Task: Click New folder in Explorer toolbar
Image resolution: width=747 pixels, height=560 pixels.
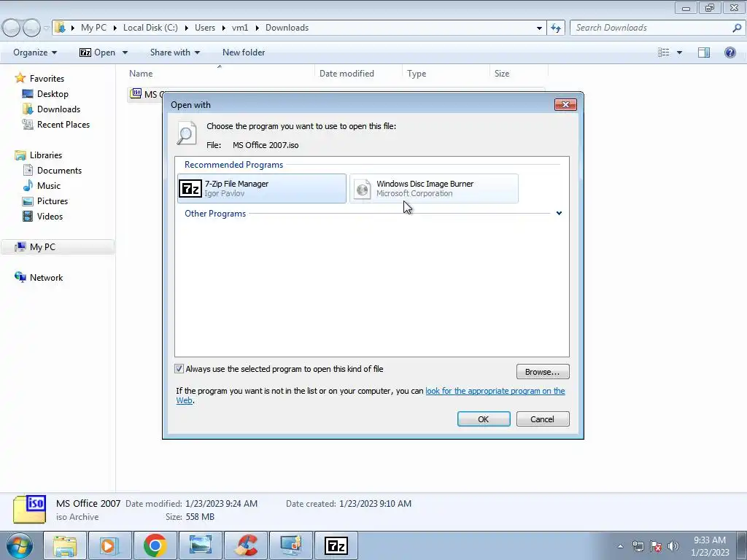Action: (244, 52)
